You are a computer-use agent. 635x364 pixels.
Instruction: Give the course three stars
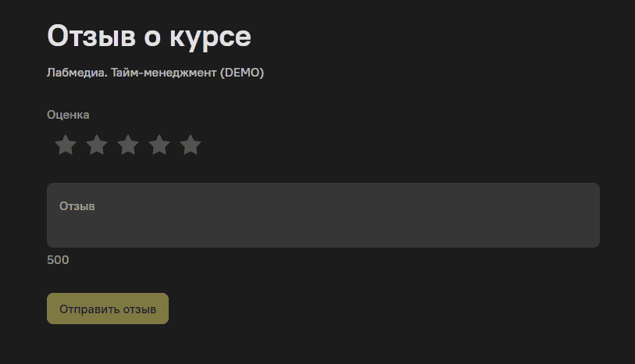[128, 145]
